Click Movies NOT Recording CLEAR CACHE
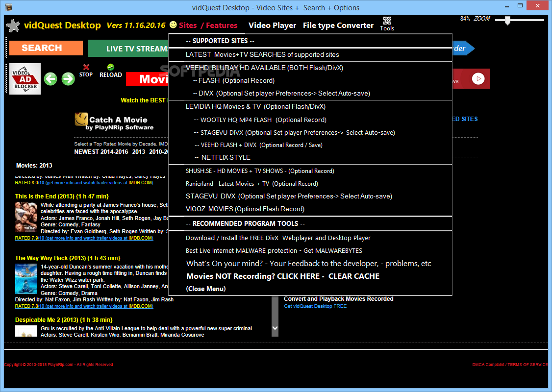The width and height of the screenshot is (552, 392). coord(310,276)
